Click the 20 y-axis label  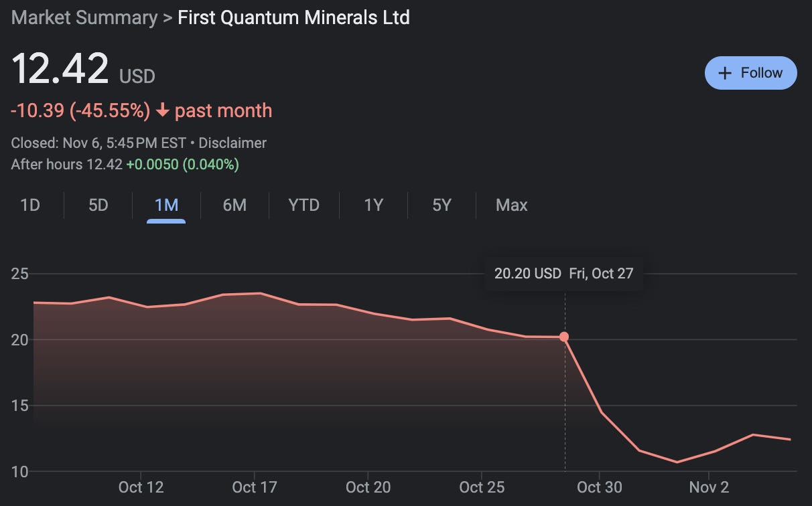pyautogui.click(x=21, y=339)
